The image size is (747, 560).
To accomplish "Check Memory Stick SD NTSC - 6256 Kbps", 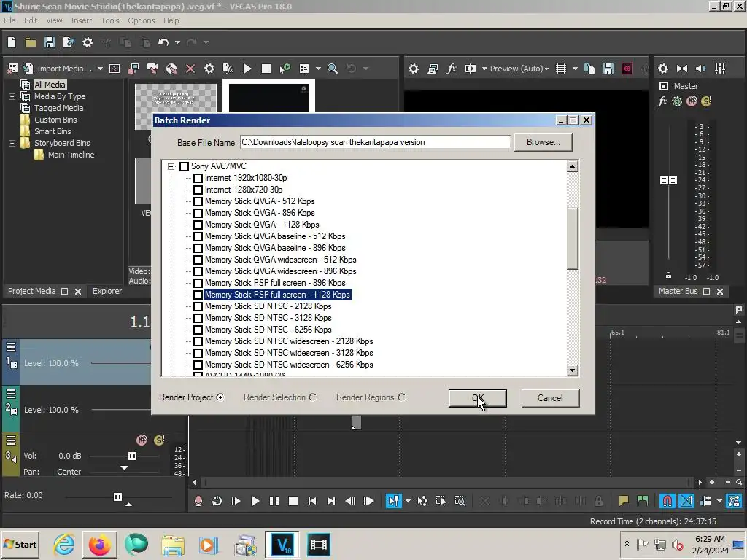I will 198,330.
